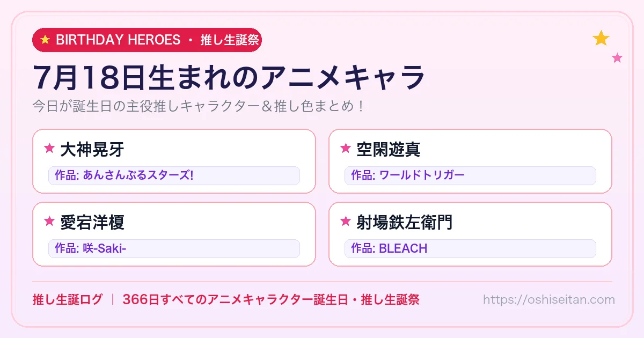Select the 射場鉄左衛門 character name
This screenshot has height=338, width=644.
coord(405,222)
